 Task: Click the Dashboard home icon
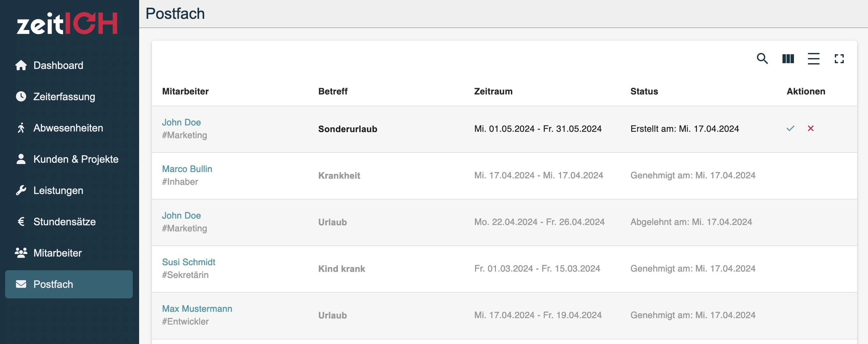[x=21, y=65]
